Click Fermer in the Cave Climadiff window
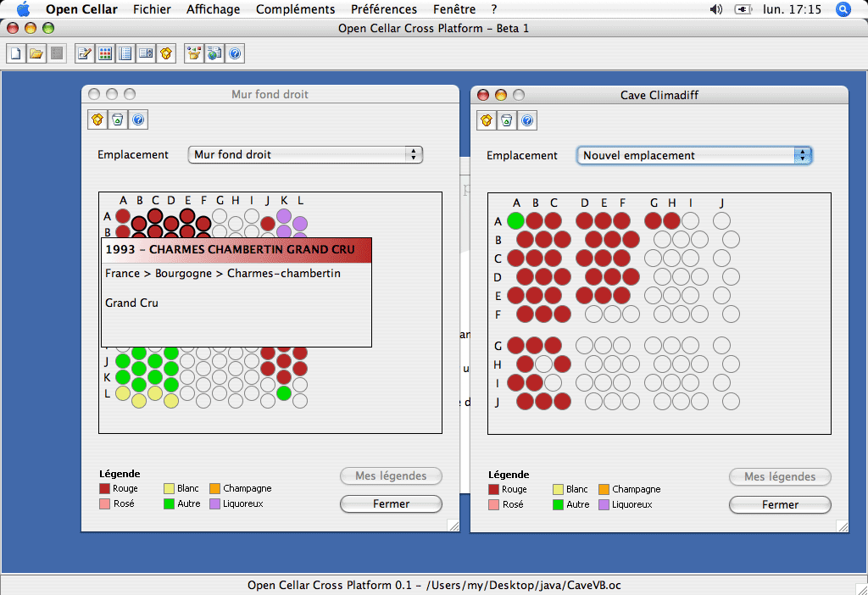 tap(780, 505)
